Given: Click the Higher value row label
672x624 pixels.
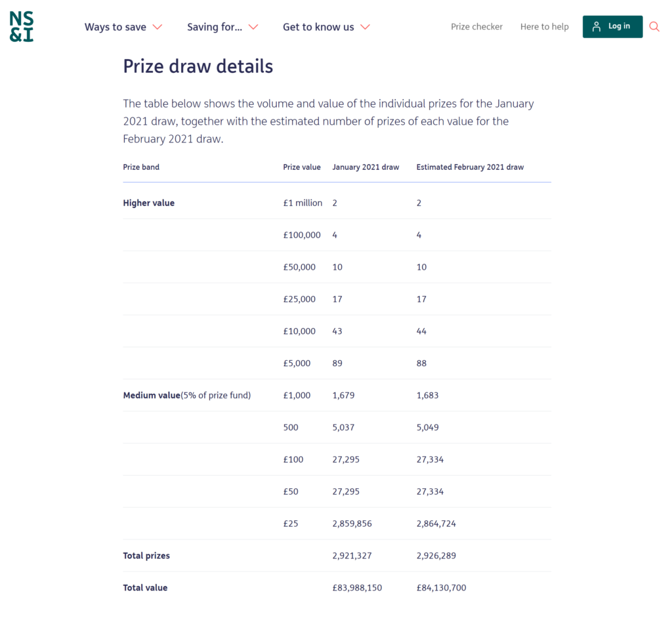Looking at the screenshot, I should (149, 203).
